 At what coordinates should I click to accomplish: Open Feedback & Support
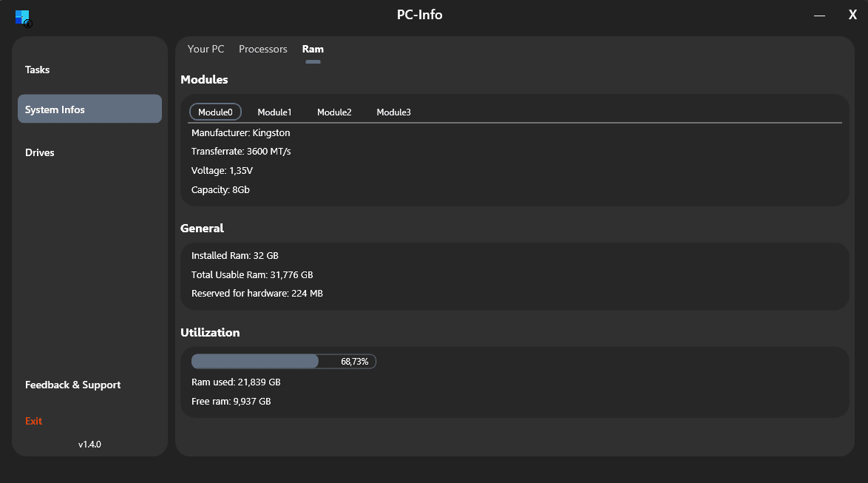tap(72, 385)
